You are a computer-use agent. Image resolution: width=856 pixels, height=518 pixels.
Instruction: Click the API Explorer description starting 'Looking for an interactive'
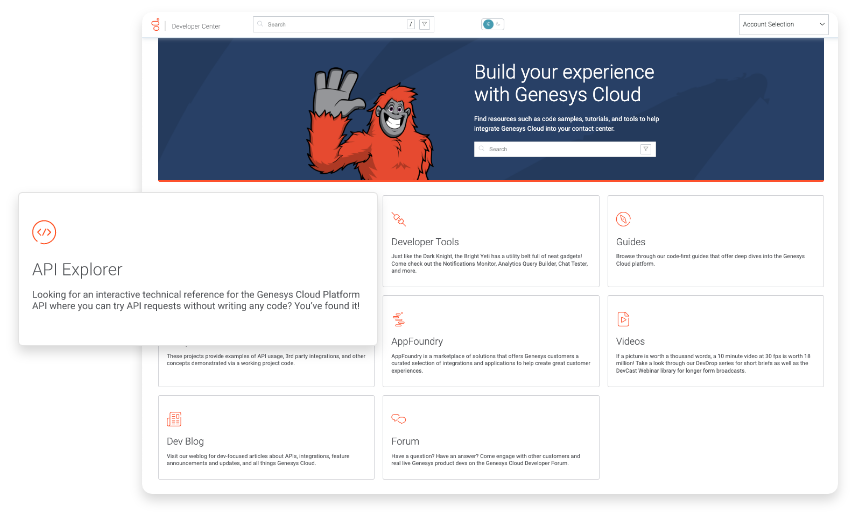click(195, 300)
